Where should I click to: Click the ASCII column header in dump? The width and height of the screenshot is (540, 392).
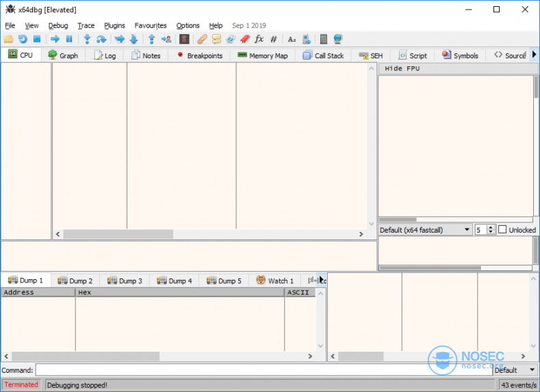pyautogui.click(x=300, y=292)
